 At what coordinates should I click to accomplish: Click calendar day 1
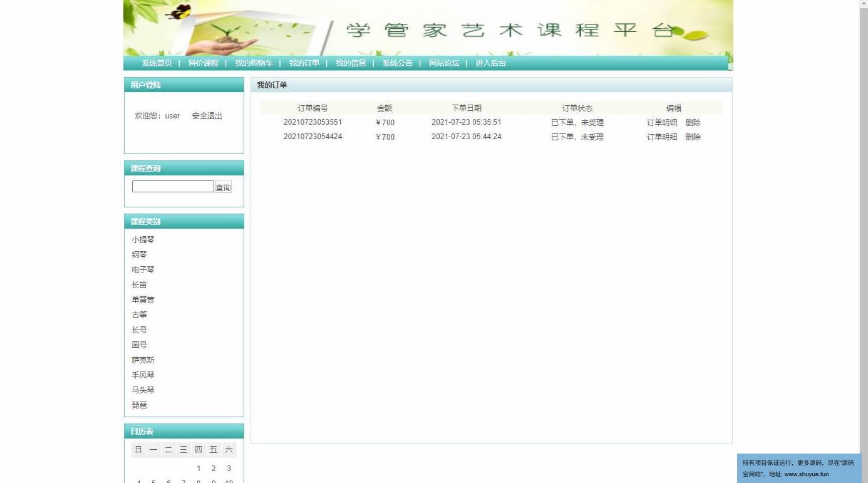[x=199, y=469]
